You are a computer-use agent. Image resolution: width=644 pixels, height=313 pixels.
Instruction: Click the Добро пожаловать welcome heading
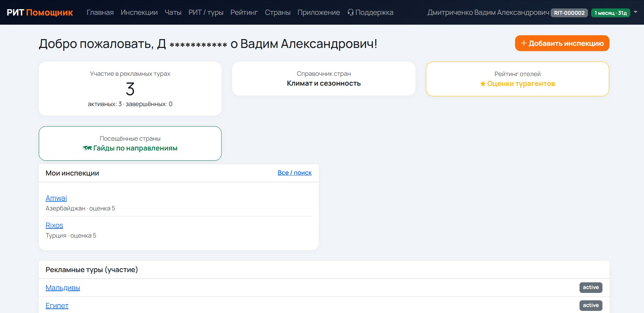click(x=208, y=44)
